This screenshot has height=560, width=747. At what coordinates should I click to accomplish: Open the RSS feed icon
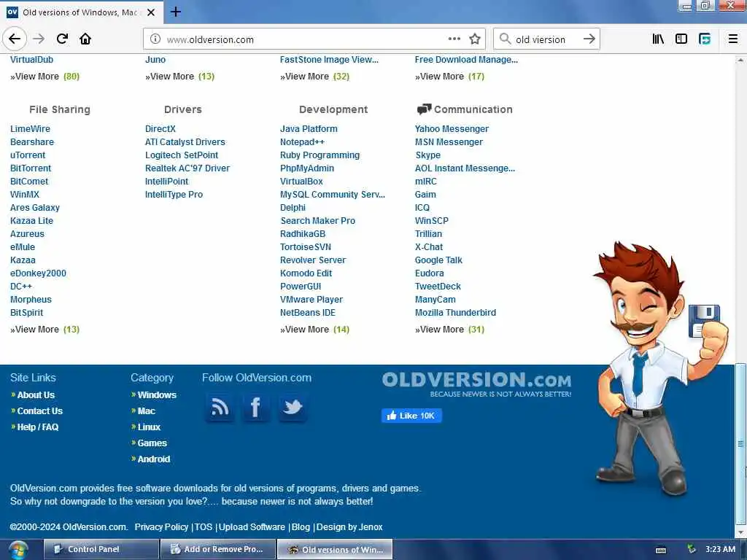click(x=220, y=407)
